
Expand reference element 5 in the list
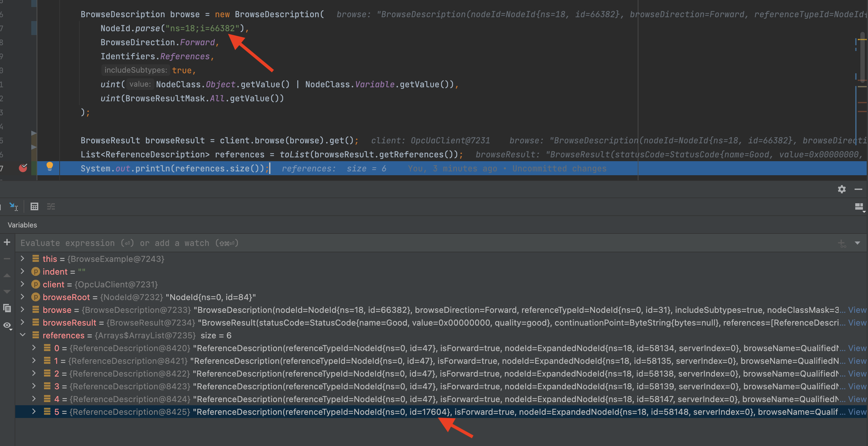tap(34, 411)
